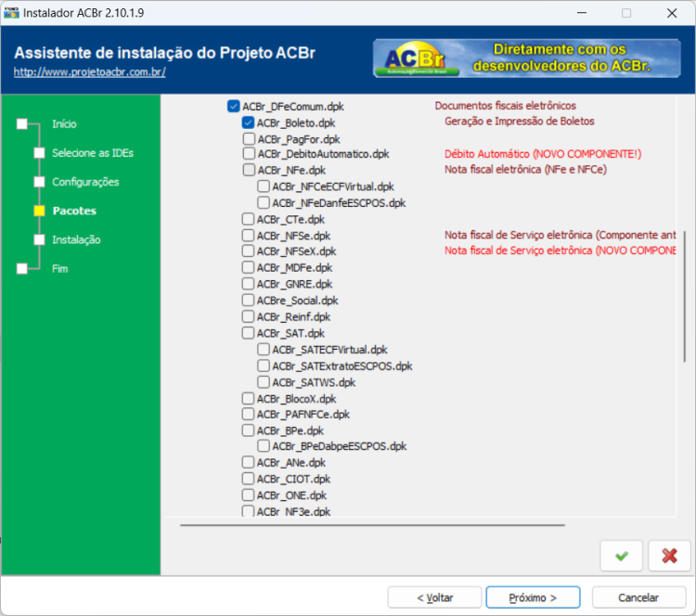Click the Próximo button
The height and width of the screenshot is (616, 696).
(533, 597)
